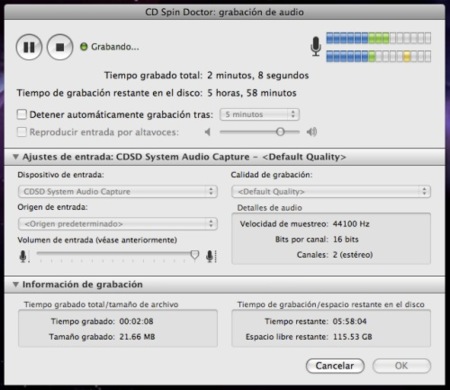
Task: Click the 44100 Hz sample rate value
Action: [351, 224]
